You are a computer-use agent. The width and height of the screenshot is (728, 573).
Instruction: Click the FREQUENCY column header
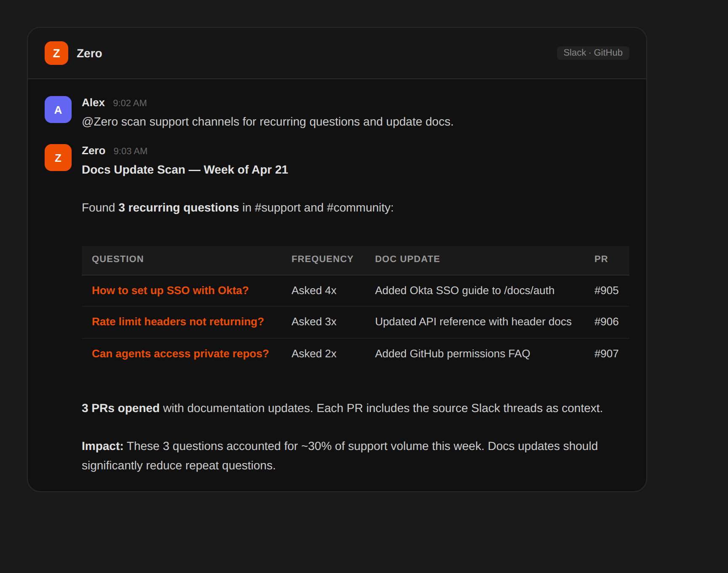pos(322,259)
